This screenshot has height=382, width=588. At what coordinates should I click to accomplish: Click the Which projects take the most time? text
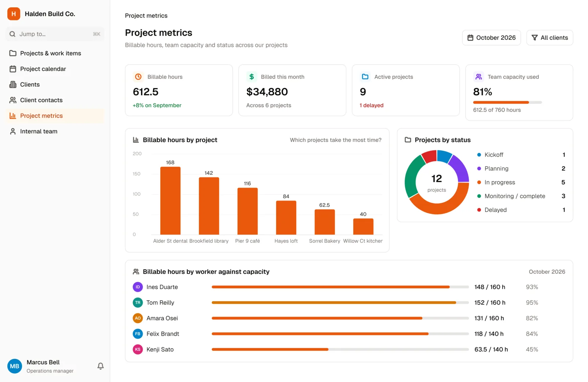pos(336,140)
